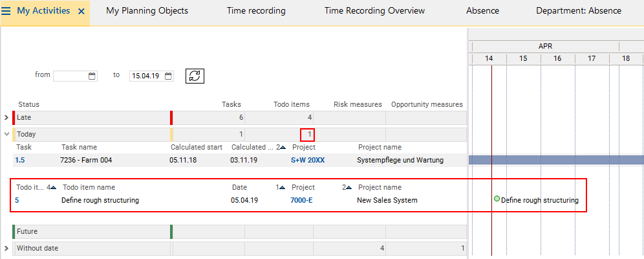The image size is (644, 259).
Task: Select the My Activities tab
Action: 43,11
